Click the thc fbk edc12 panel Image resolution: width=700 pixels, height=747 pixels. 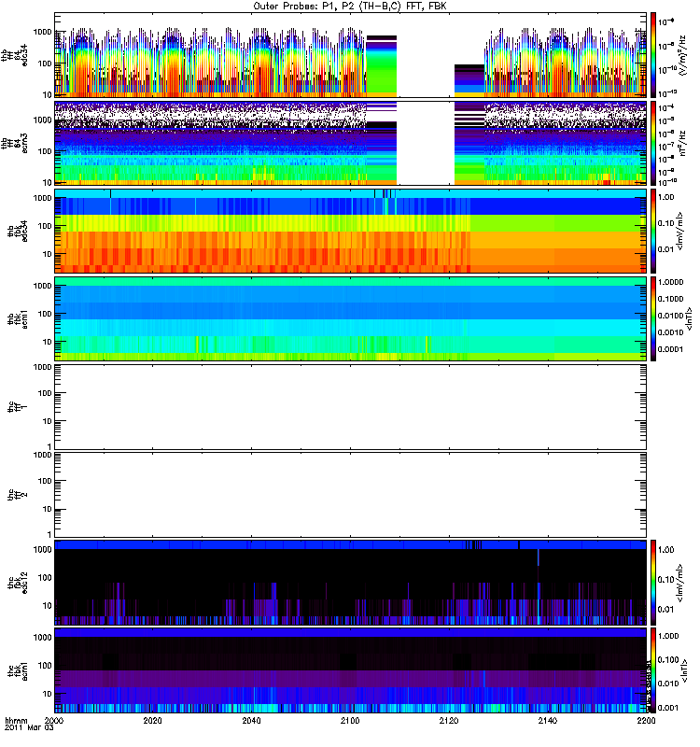tap(351, 583)
